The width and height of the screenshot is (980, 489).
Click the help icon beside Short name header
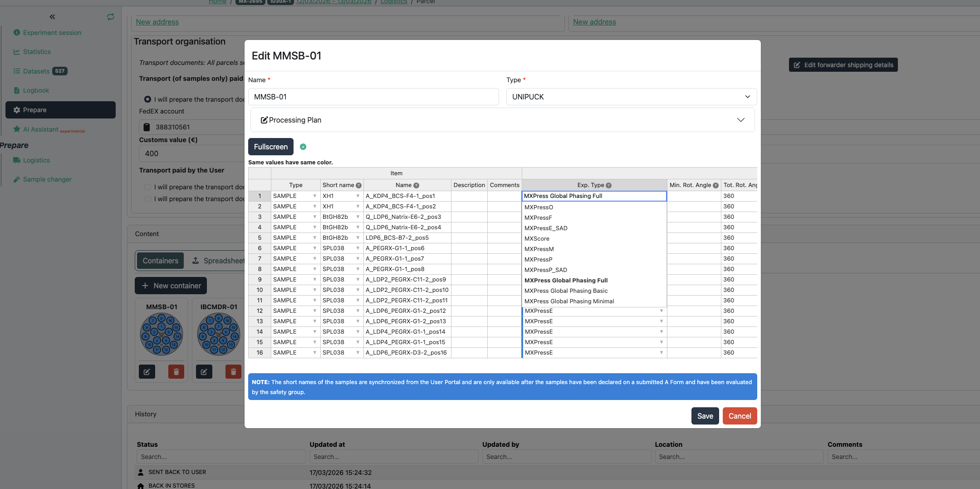coord(358,185)
